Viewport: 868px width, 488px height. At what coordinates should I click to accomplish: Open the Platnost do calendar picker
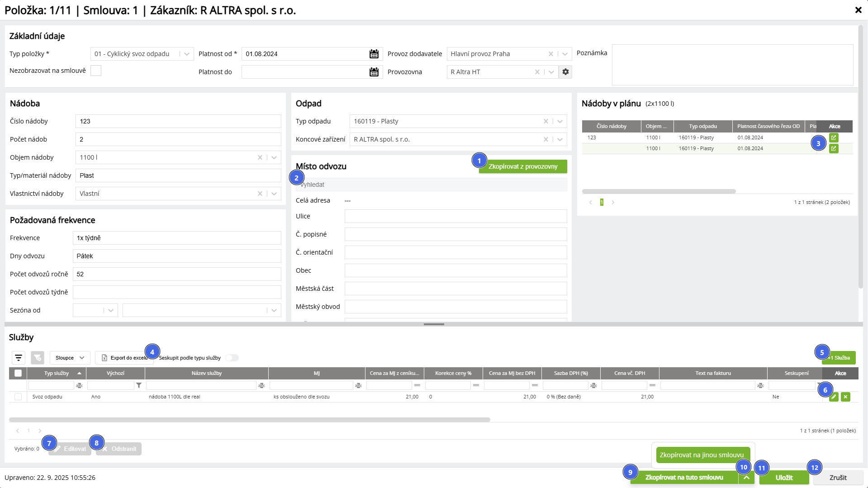point(374,72)
